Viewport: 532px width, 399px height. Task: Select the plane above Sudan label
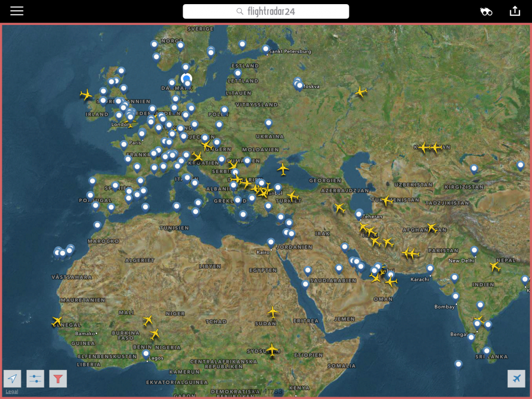(x=273, y=312)
